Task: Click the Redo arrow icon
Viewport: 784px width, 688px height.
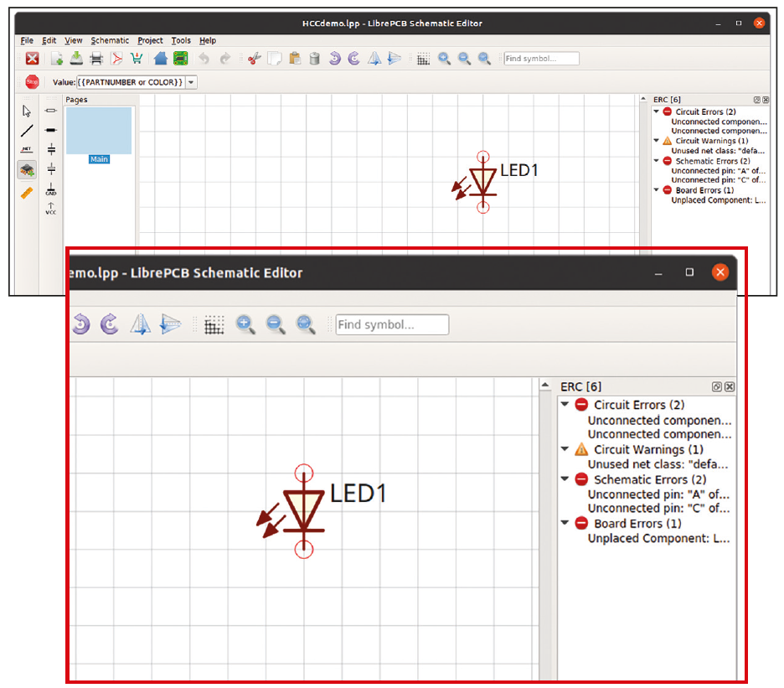Action: (x=225, y=59)
